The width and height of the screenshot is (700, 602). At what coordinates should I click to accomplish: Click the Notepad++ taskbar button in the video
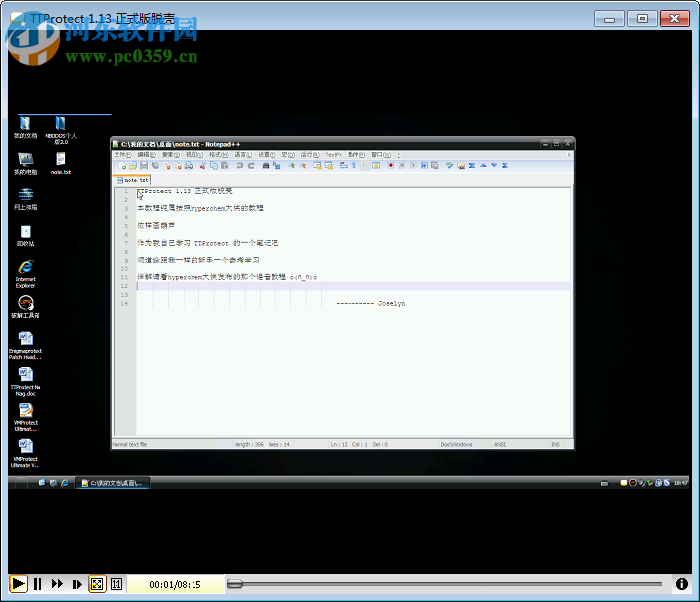[113, 483]
